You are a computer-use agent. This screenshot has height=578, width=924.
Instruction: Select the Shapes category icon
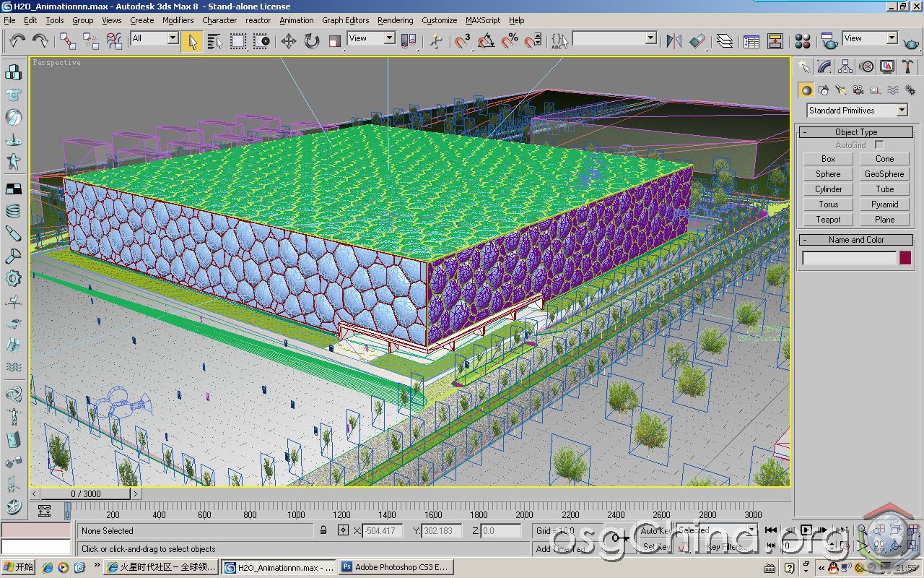pos(824,90)
